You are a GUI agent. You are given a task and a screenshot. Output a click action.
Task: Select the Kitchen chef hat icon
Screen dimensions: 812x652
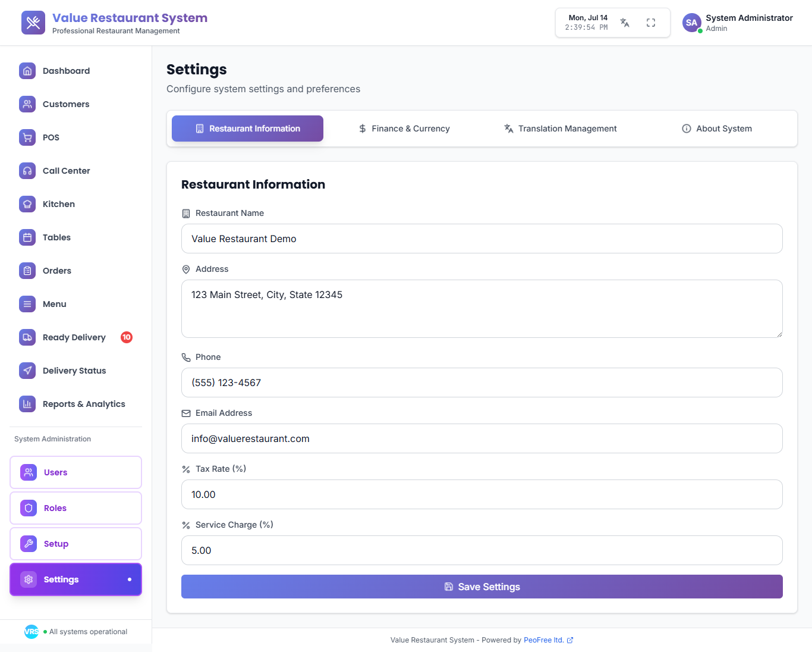click(27, 204)
